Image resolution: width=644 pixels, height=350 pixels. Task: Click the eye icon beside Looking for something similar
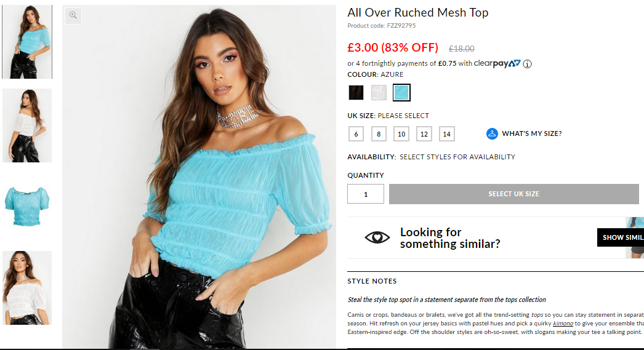[377, 237]
